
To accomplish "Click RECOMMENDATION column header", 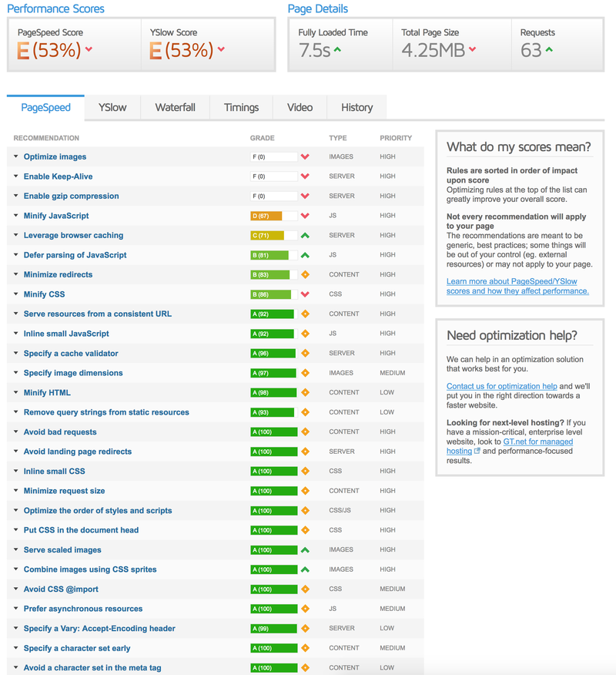I will tap(46, 138).
